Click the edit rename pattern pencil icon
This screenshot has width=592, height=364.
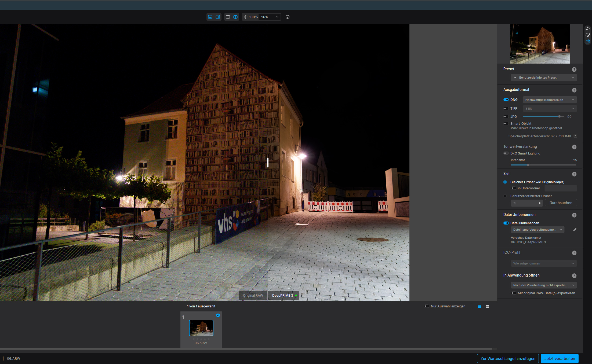tap(575, 230)
